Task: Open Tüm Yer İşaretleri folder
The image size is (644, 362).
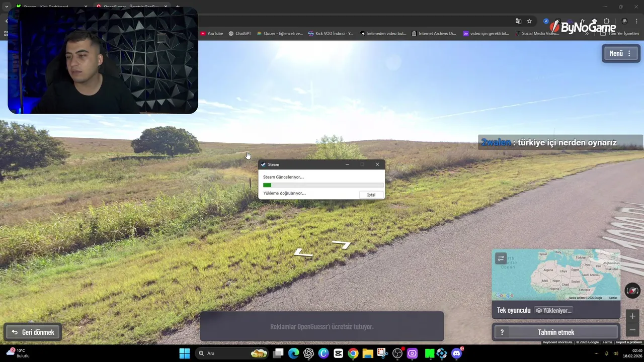Action: pos(620,34)
